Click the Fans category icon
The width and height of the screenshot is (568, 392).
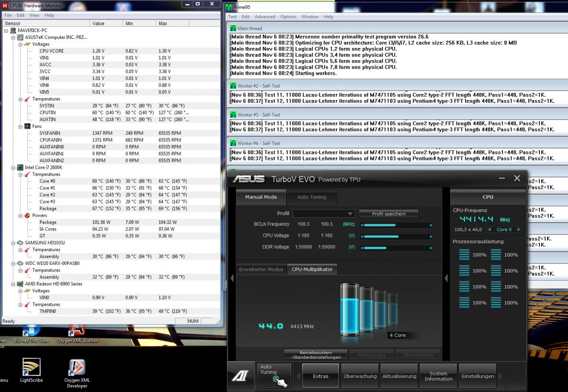27,126
